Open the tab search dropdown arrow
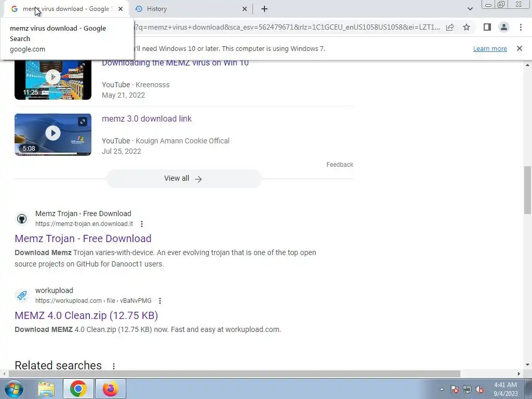Screen dimensions: 532x399 click(x=470, y=9)
